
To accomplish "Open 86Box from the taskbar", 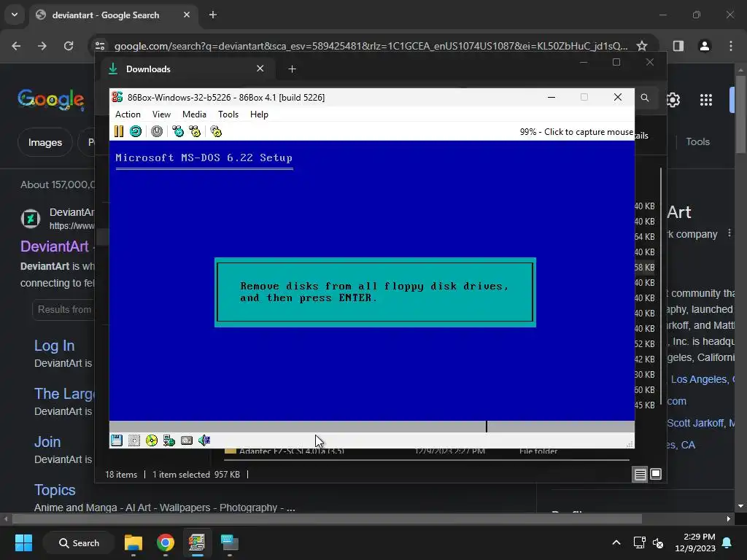I will (x=197, y=542).
